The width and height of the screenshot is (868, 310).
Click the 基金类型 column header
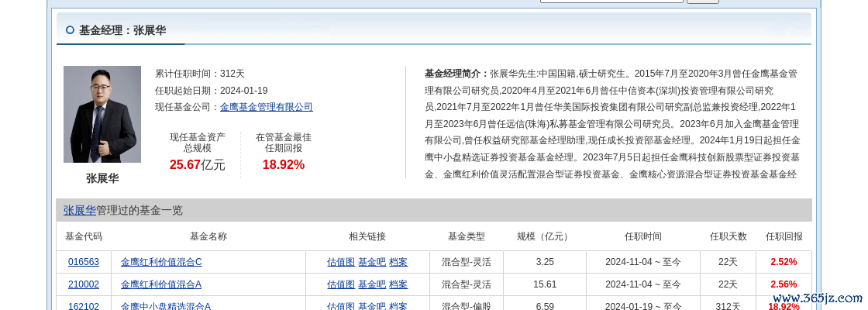(466, 236)
